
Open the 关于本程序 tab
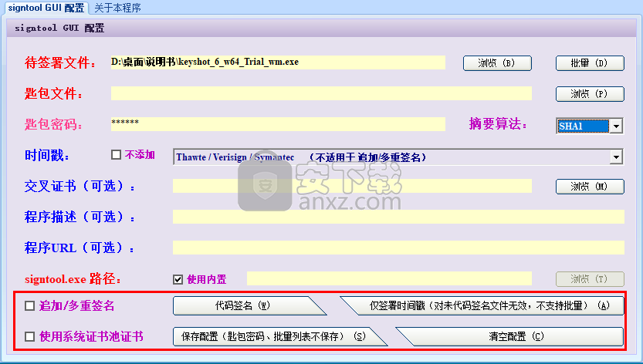click(x=117, y=8)
